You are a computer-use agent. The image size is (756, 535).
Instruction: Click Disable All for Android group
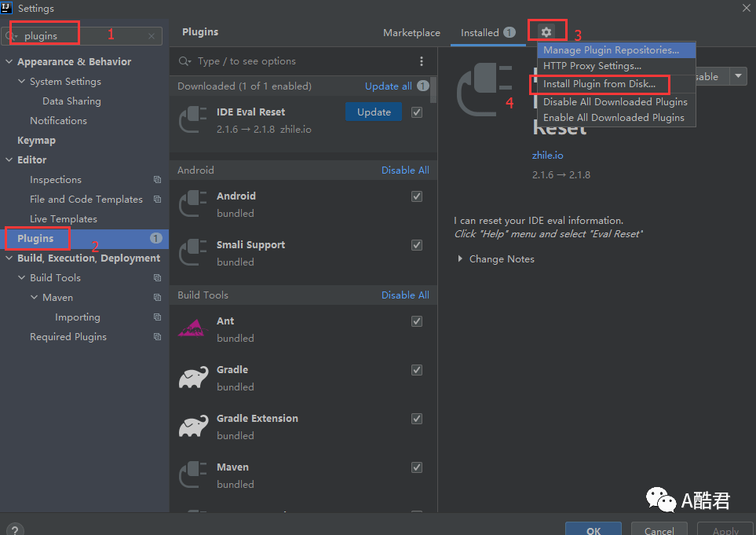coord(405,170)
